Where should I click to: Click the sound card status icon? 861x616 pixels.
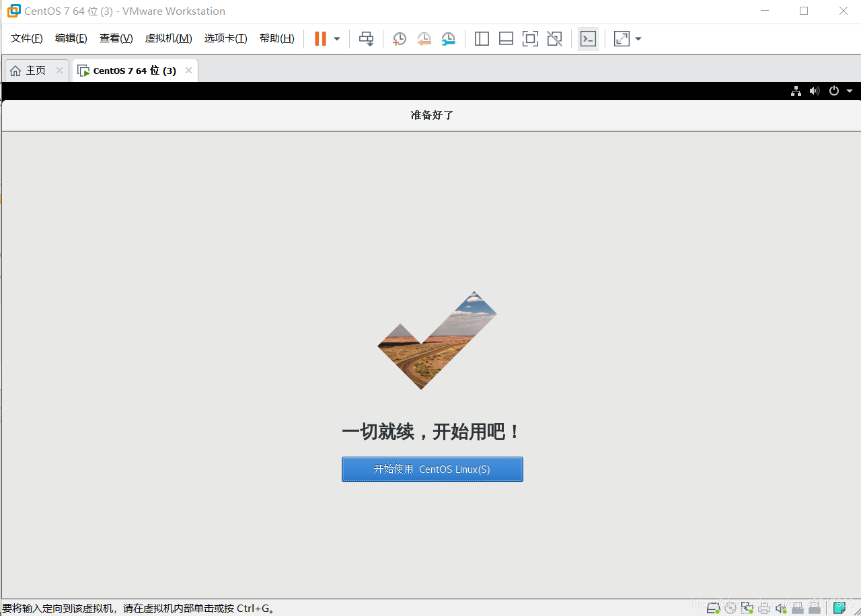tap(781, 608)
